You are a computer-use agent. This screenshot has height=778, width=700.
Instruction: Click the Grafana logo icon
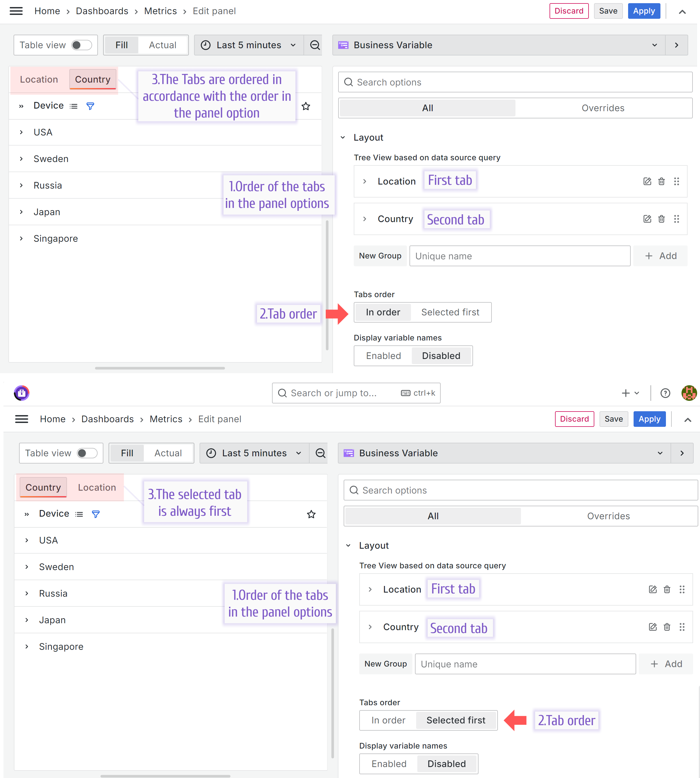(22, 393)
